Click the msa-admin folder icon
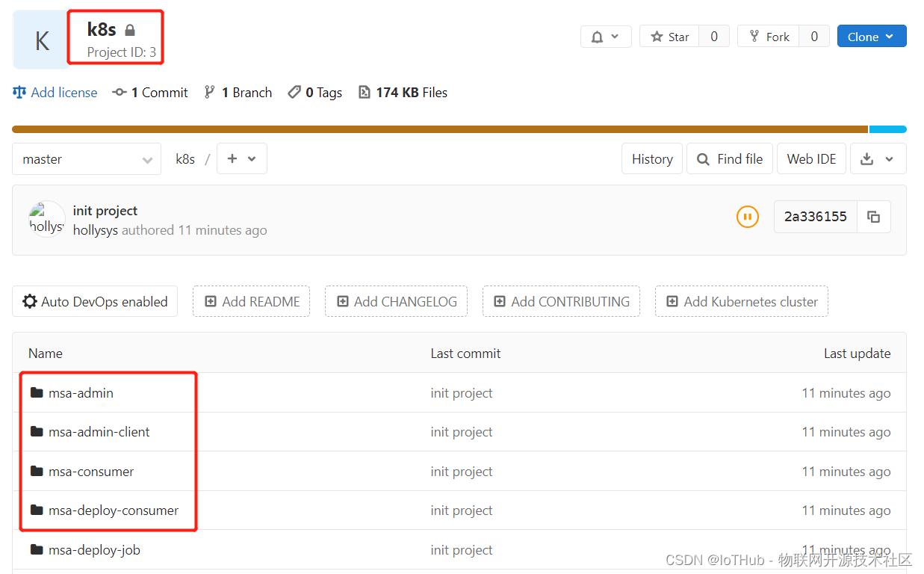 pyautogui.click(x=37, y=392)
